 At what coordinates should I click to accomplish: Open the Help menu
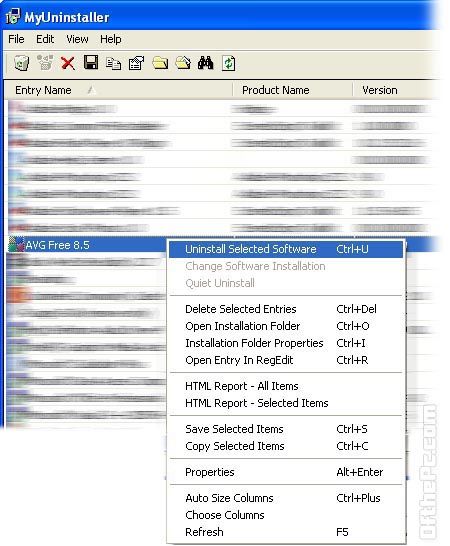pos(111,39)
